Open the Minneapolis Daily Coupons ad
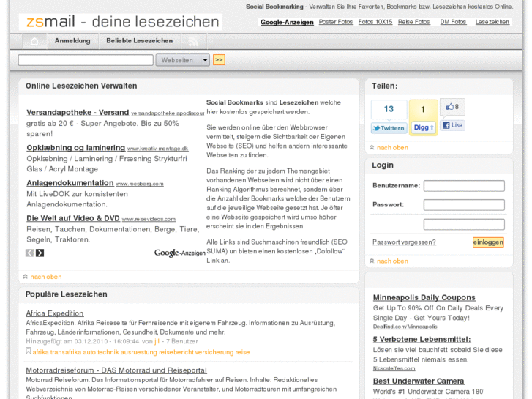The height and width of the screenshot is (399, 532). coord(424,297)
